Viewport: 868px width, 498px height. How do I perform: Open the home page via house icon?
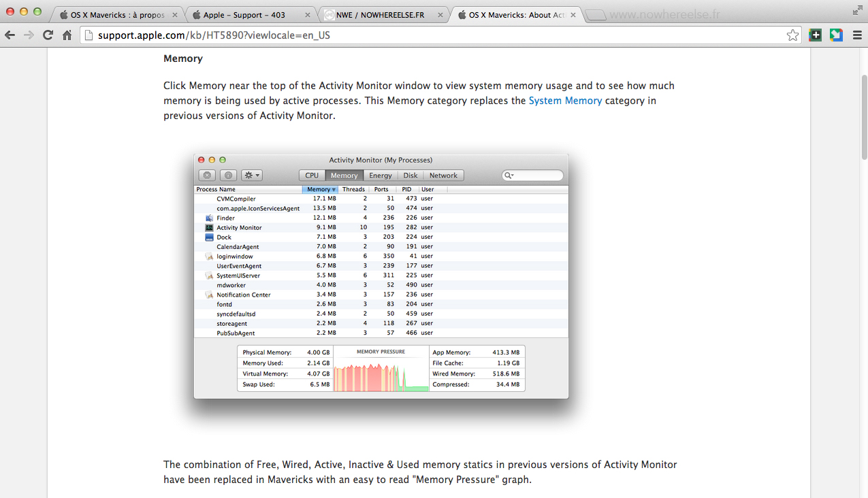tap(67, 35)
